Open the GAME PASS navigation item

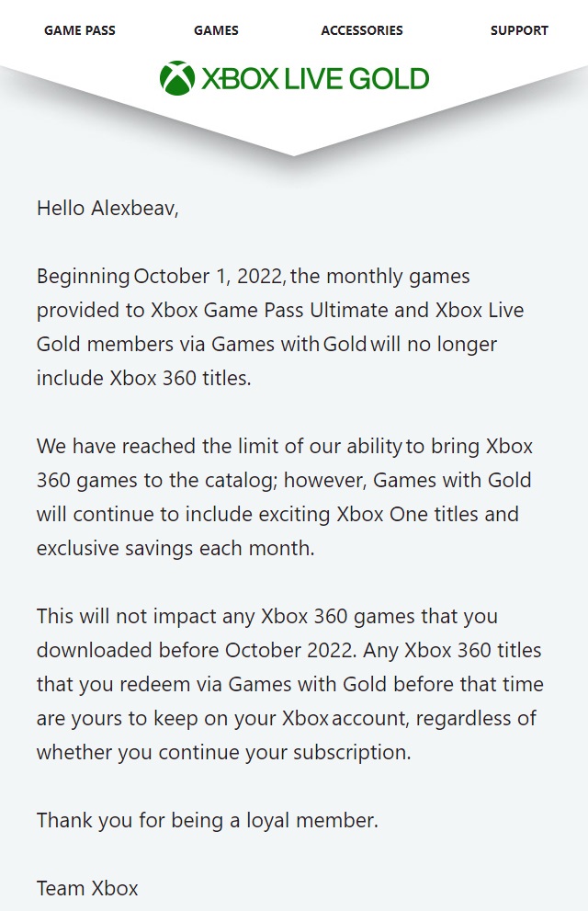(x=80, y=30)
